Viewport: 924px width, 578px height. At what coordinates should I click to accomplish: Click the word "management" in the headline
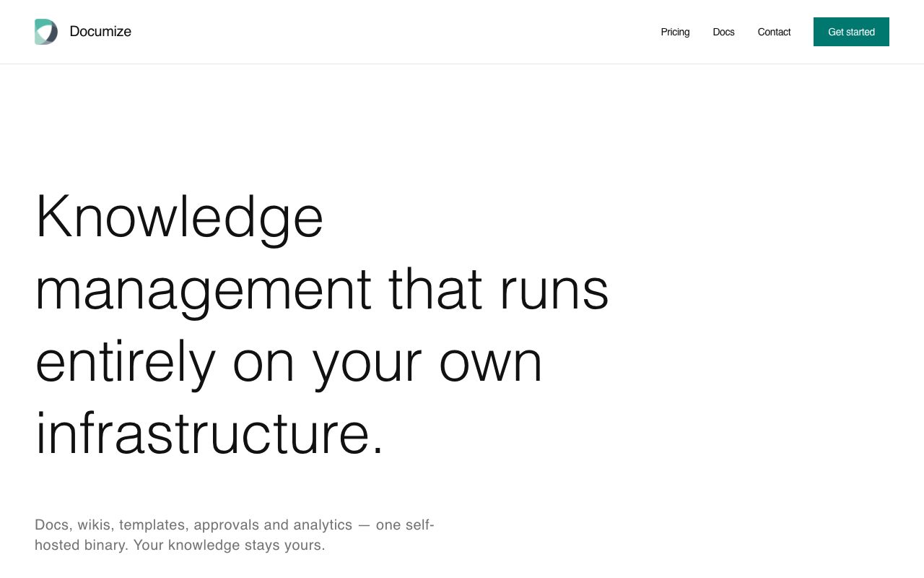point(203,290)
